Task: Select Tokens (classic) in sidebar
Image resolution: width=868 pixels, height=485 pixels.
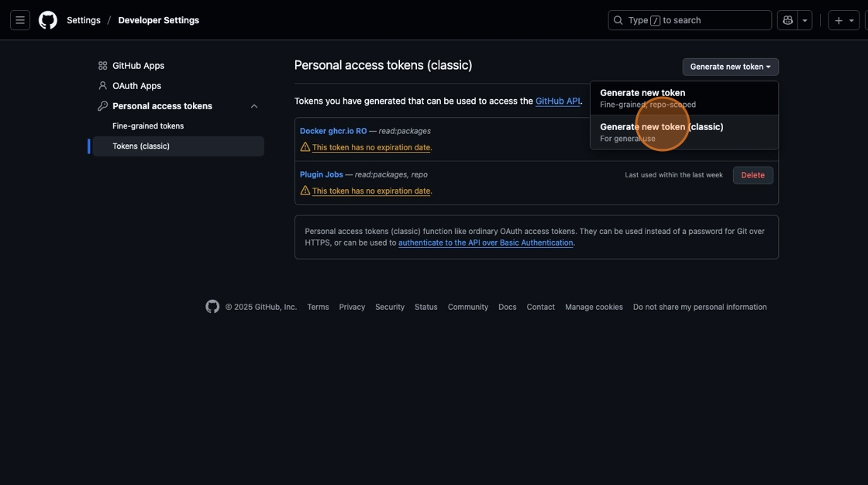Action: 141,146
